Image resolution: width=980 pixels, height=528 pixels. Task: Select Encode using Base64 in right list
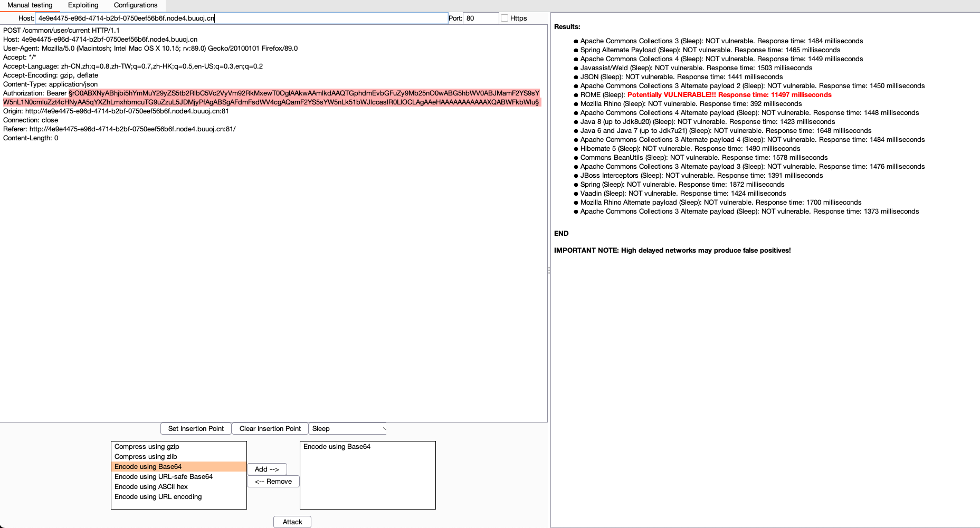click(x=367, y=447)
